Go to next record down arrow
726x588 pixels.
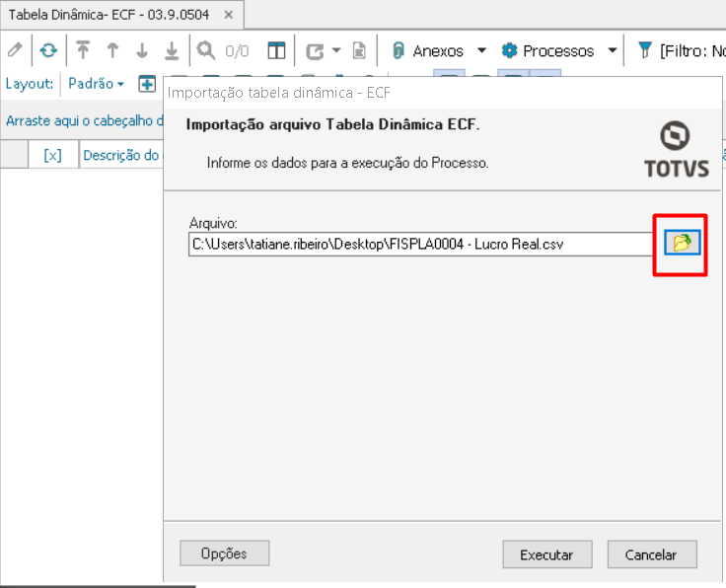pos(142,50)
